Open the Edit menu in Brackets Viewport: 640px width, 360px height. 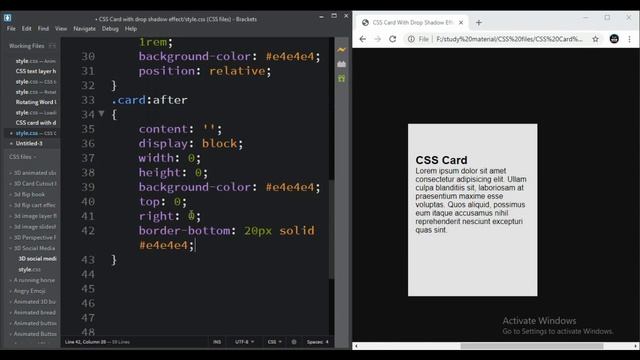click(x=27, y=29)
